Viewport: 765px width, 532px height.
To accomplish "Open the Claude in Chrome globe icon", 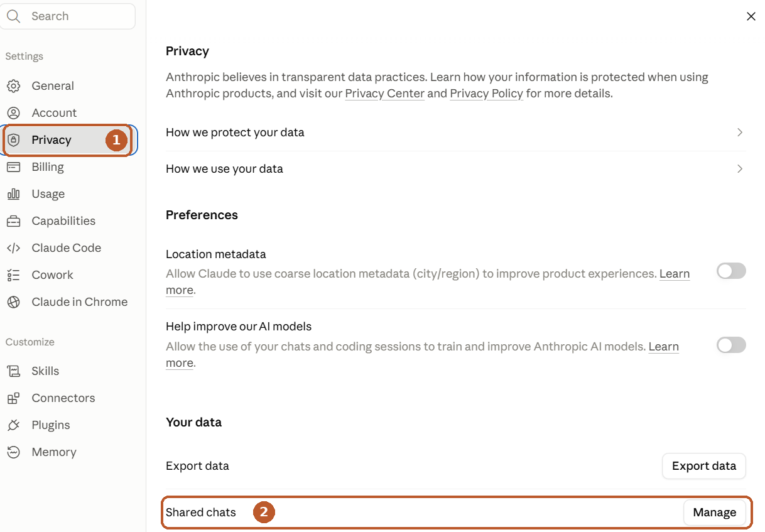I will [x=13, y=302].
